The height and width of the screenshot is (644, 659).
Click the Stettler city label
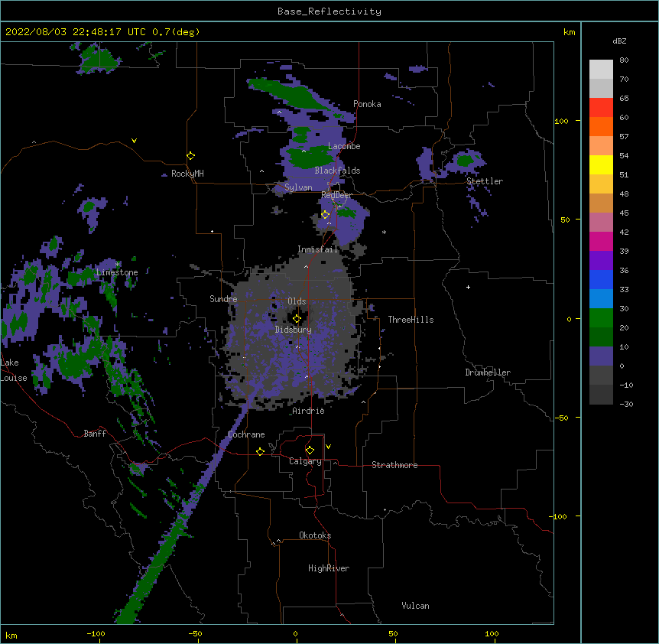point(485,181)
